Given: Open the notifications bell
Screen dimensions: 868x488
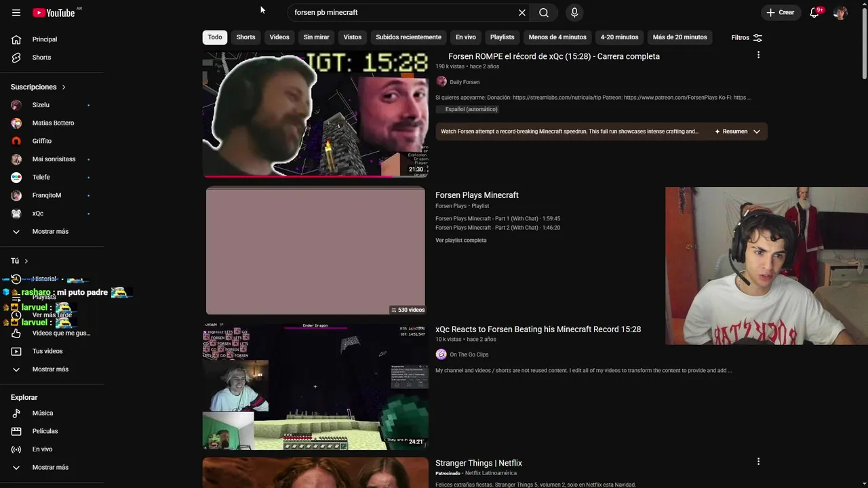Looking at the screenshot, I should 814,13.
